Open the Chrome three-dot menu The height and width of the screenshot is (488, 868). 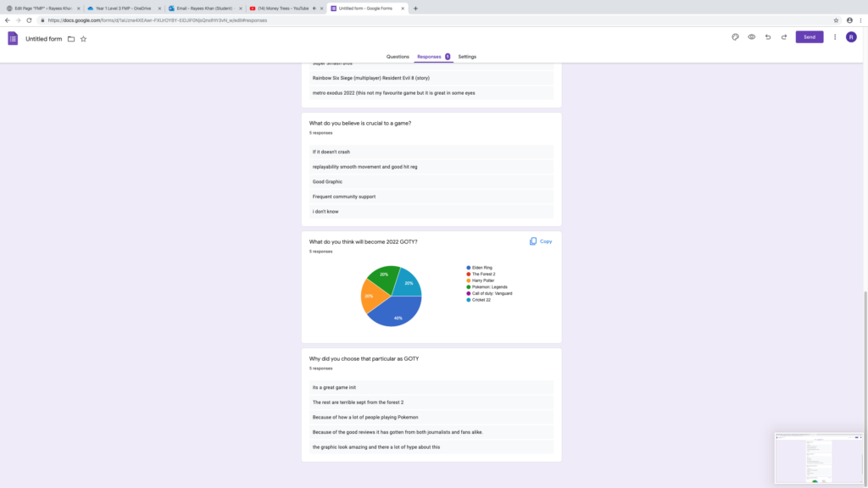tap(860, 20)
